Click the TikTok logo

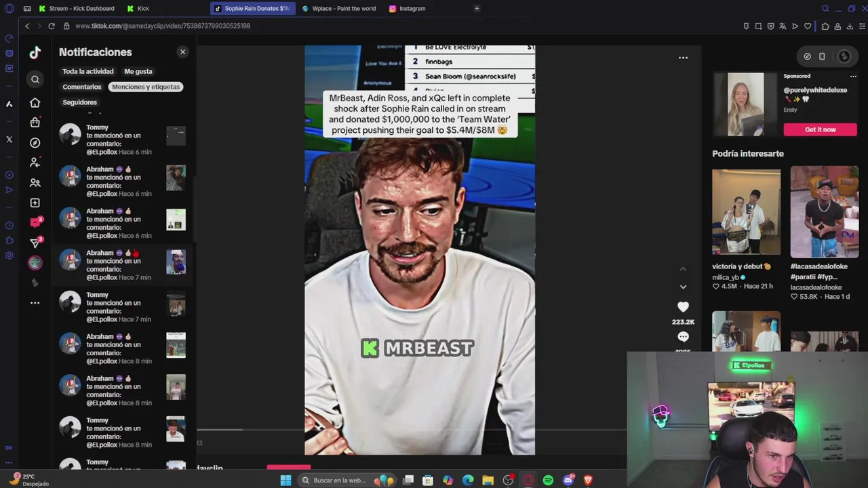(35, 52)
